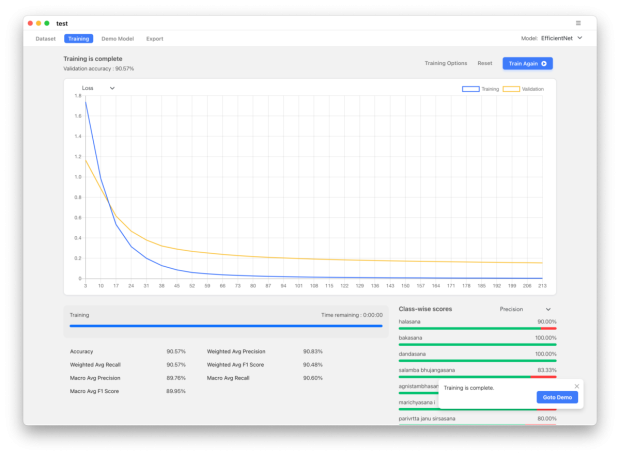The image size is (620, 456).
Task: Switch to the Dataset tab
Action: pyautogui.click(x=46, y=39)
